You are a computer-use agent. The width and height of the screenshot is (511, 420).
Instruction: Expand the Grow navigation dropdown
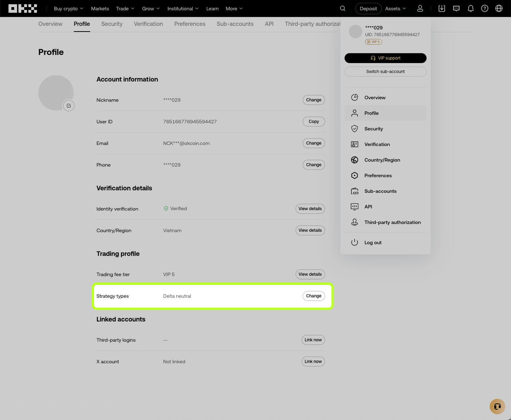pyautogui.click(x=151, y=8)
